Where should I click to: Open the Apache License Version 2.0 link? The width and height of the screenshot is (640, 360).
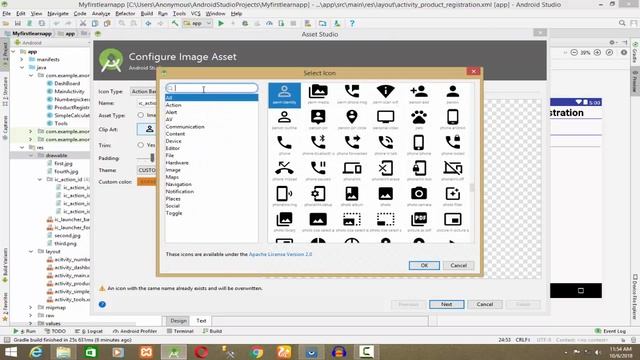pos(280,254)
